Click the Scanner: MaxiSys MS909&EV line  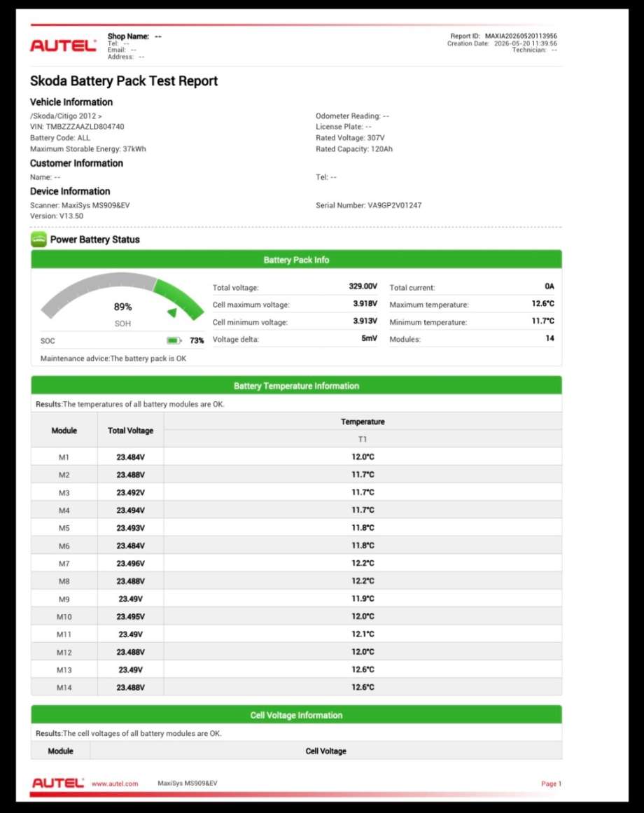[x=80, y=205]
